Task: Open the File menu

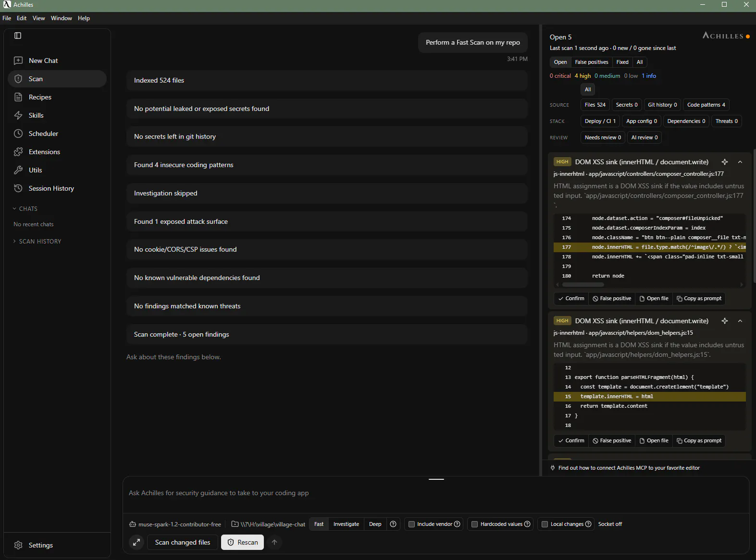Action: coord(7,18)
